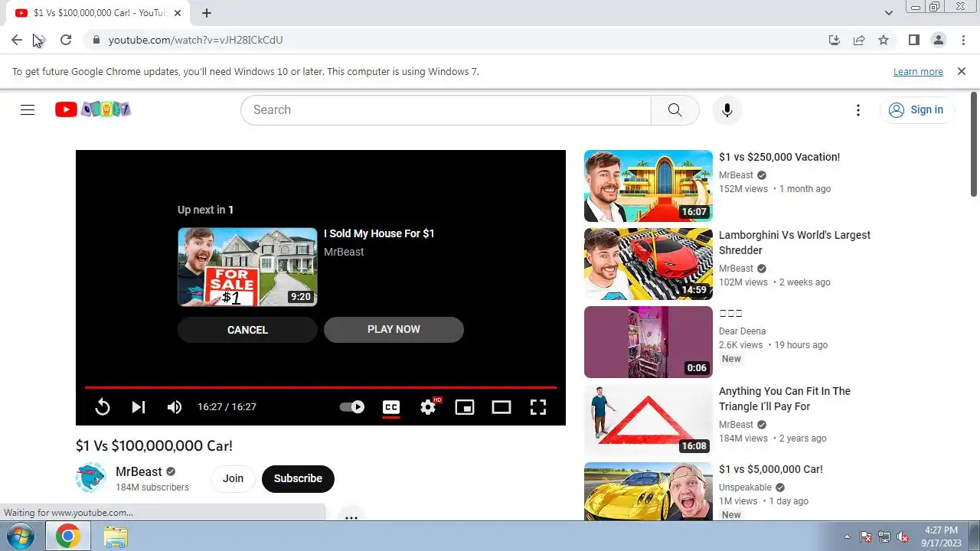This screenshot has height=551, width=980.
Task: Go to YouTube home via the logo
Action: [93, 109]
